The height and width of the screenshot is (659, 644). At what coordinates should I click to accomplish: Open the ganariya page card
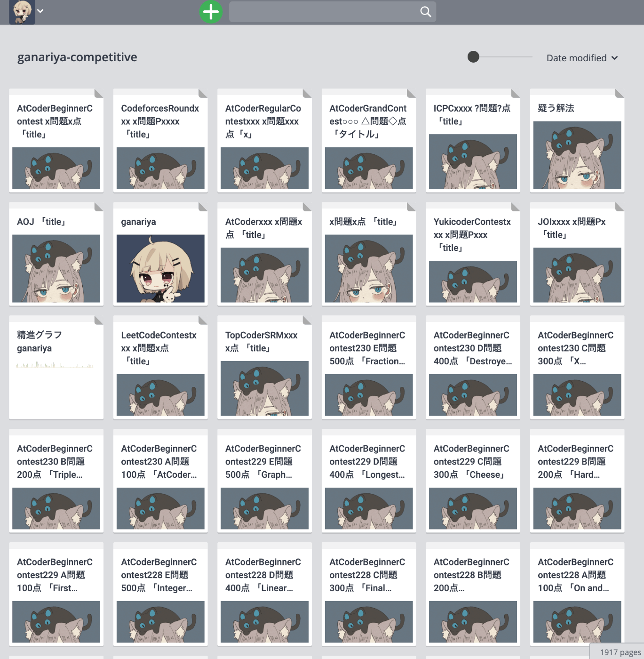pyautogui.click(x=160, y=254)
